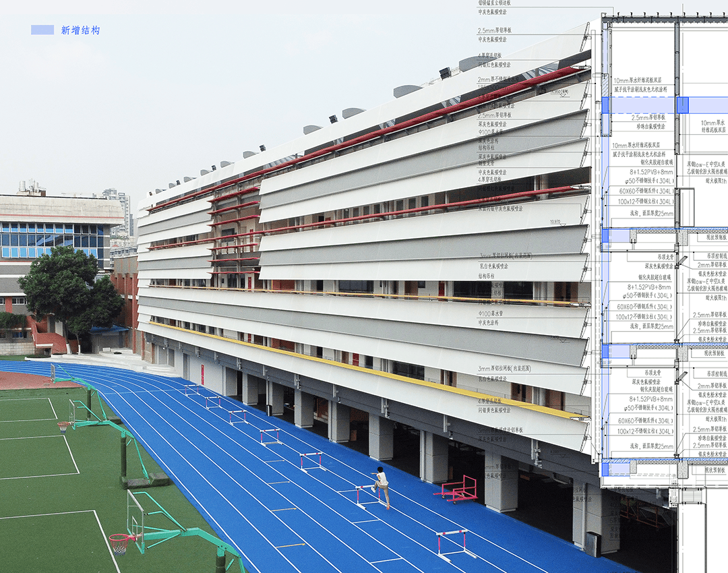The height and width of the screenshot is (573, 728).
Task: Select the 新增结构 legend label
Action: pos(80,30)
